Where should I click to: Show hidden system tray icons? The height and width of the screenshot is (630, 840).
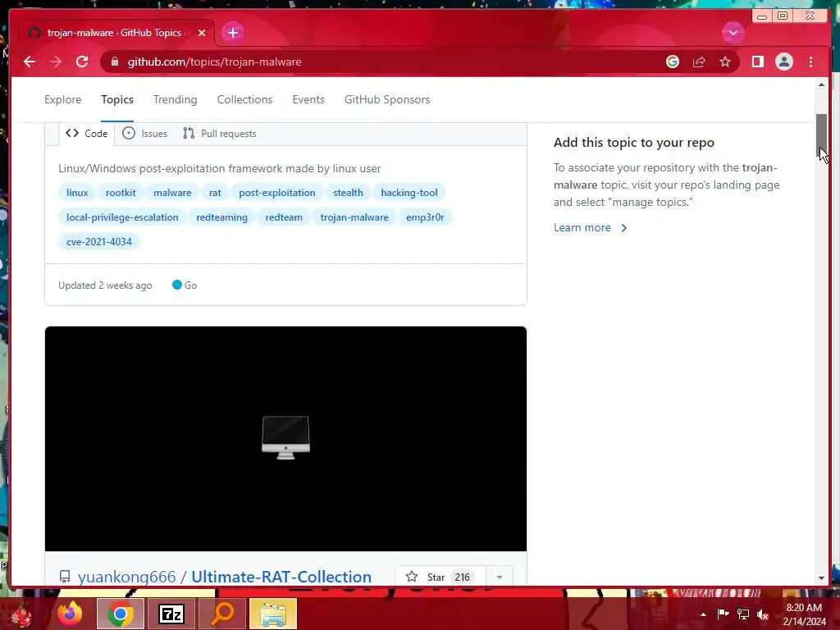tap(703, 614)
